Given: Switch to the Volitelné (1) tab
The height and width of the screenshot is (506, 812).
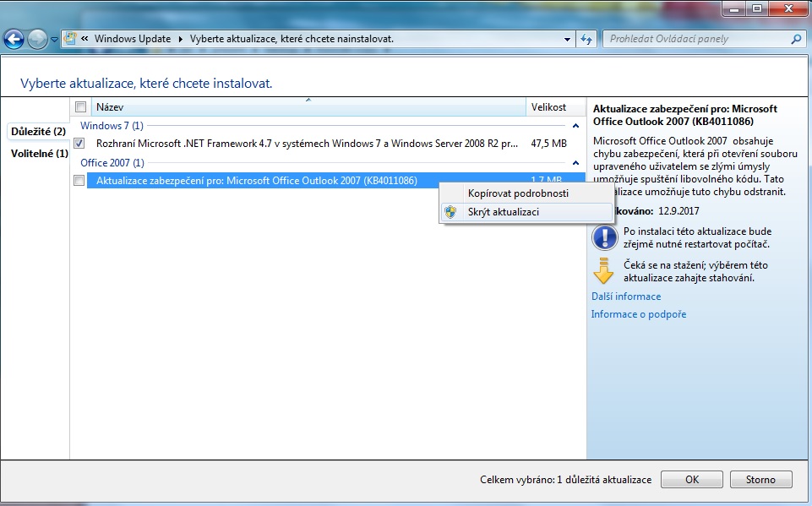Looking at the screenshot, I should pos(39,153).
